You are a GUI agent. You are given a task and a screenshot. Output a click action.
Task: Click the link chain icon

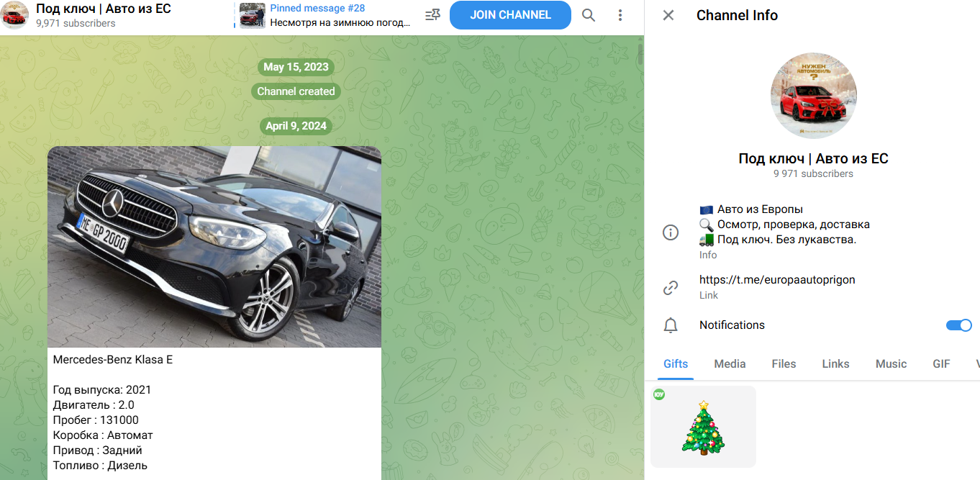(671, 288)
